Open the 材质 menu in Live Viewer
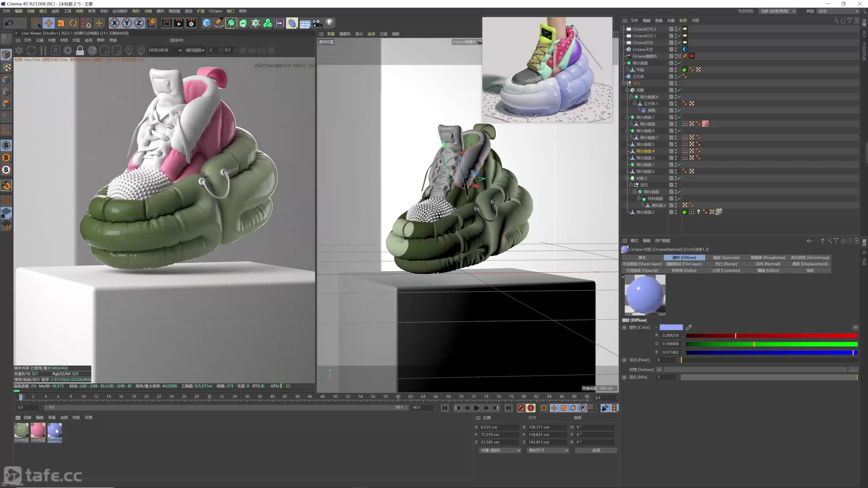 [x=64, y=40]
